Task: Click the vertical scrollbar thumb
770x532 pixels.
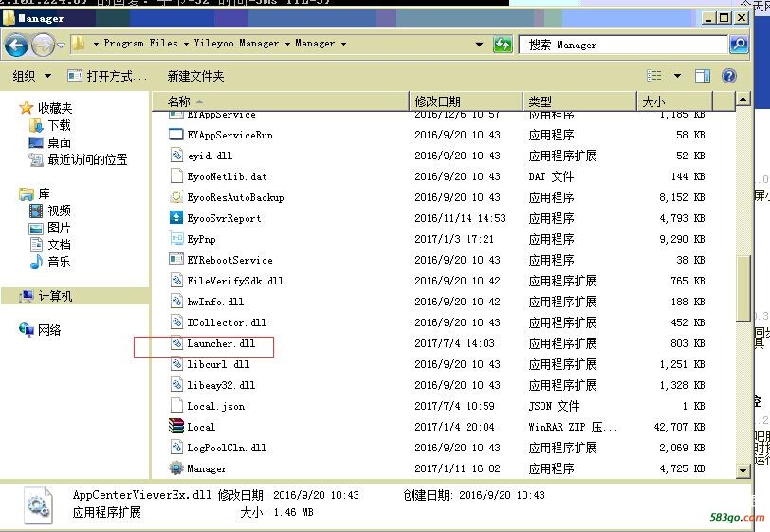Action: (x=743, y=288)
